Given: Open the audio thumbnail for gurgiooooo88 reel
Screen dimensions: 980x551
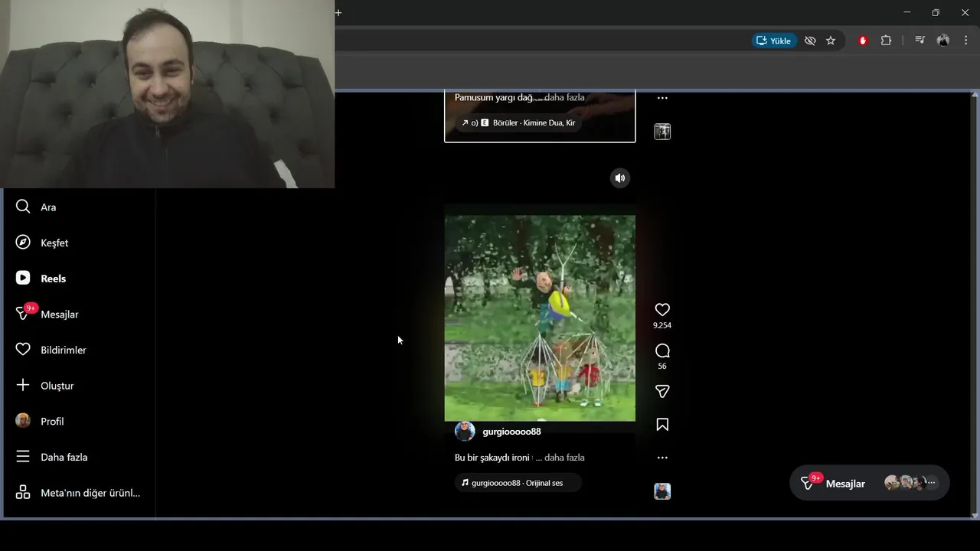Looking at the screenshot, I should [662, 491].
